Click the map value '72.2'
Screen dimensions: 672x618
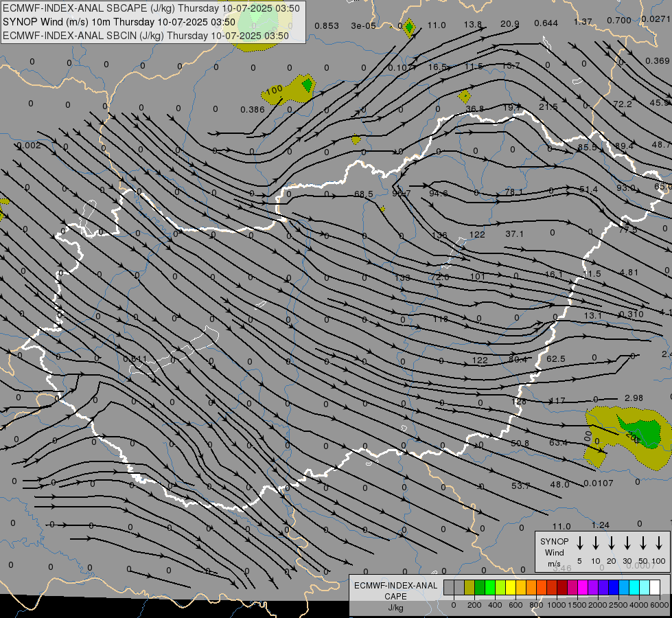[623, 104]
